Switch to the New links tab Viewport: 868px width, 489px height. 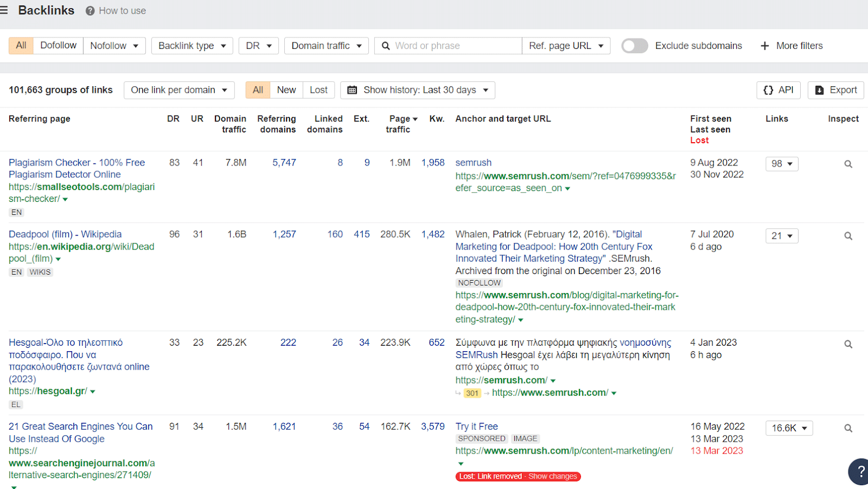tap(286, 90)
